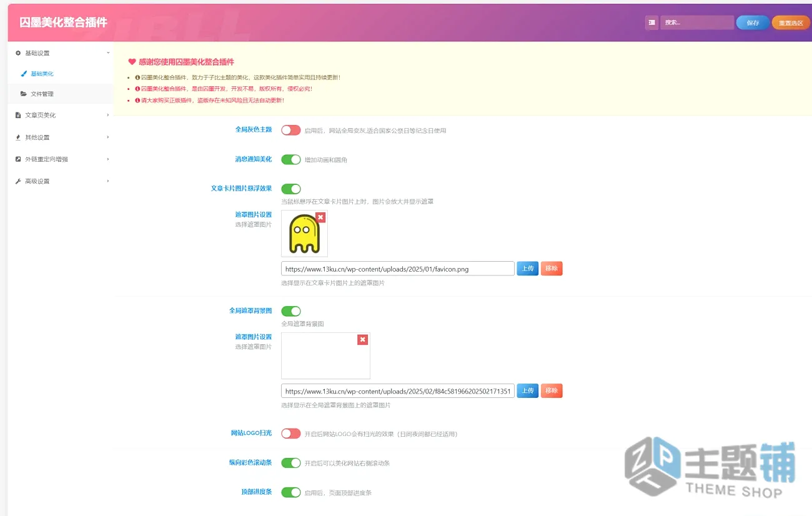This screenshot has width=812, height=516.
Task: Open the 基础美化 submenu item
Action: click(x=61, y=74)
